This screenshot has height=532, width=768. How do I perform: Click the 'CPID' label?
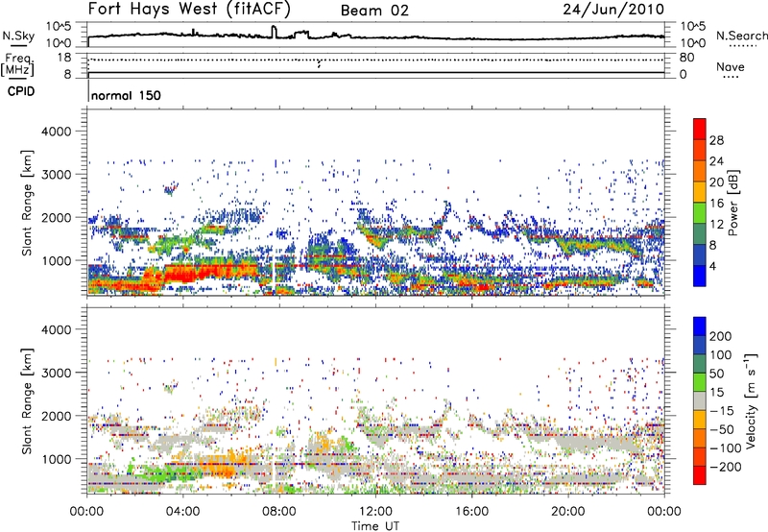21,91
